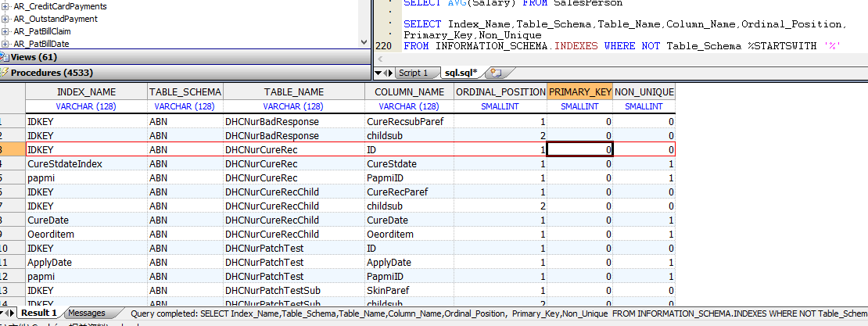Click the INDEX_NAME column header
This screenshot has width=868, height=326.
[x=86, y=91]
